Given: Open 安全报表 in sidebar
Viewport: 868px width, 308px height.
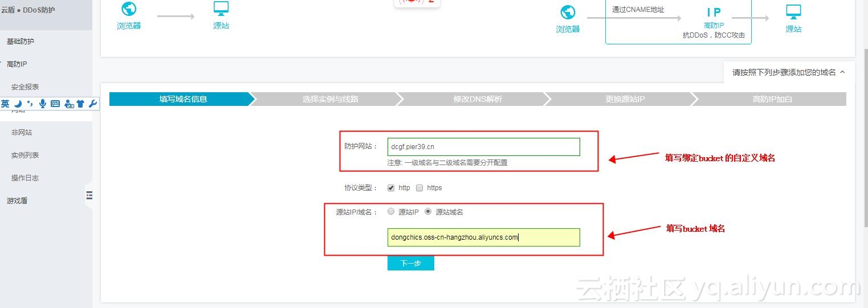Looking at the screenshot, I should point(25,87).
